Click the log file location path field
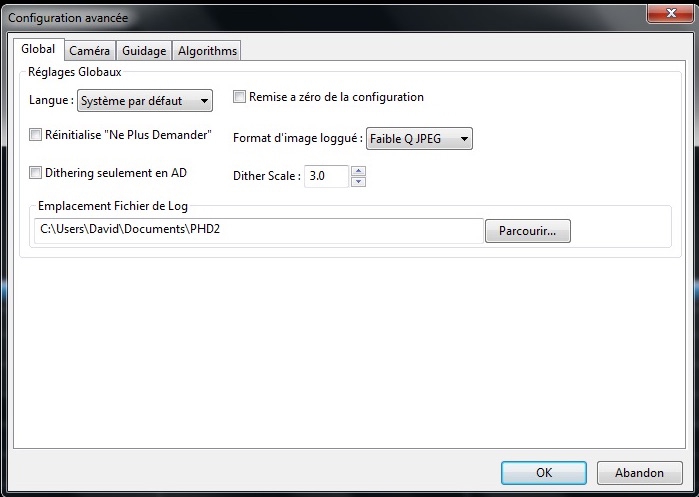Screen dimensions: 699x497 coord(258,231)
